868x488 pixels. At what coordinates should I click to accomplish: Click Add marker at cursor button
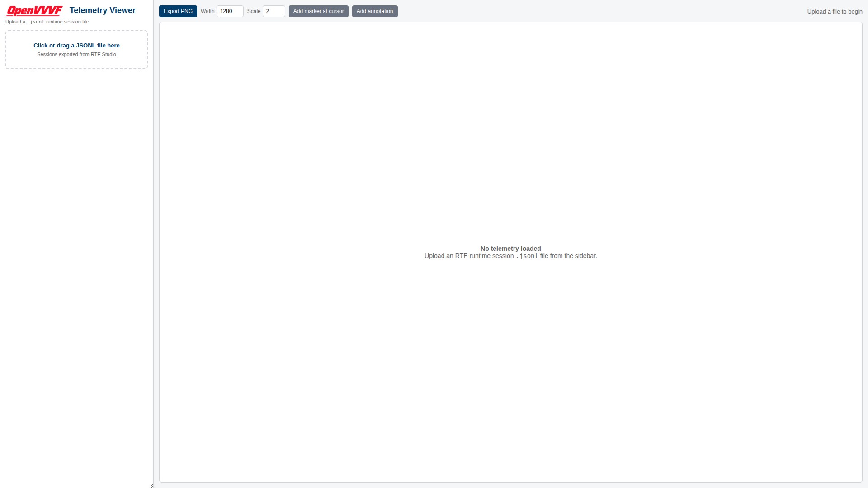(318, 11)
